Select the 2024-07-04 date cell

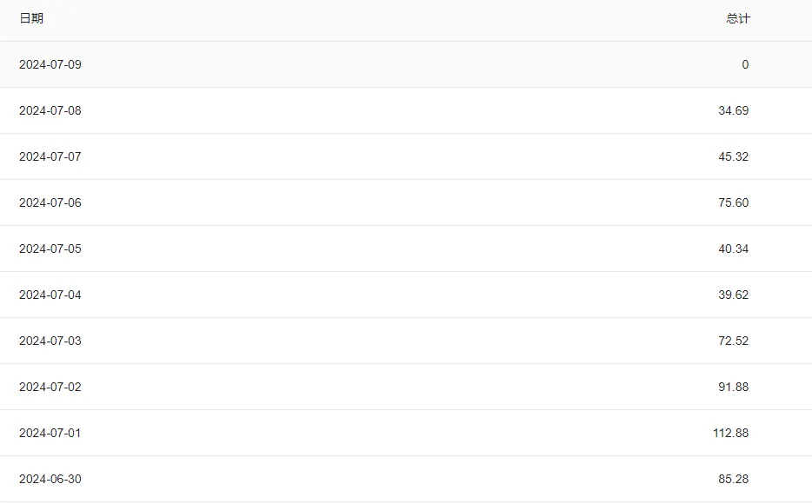pyautogui.click(x=50, y=295)
